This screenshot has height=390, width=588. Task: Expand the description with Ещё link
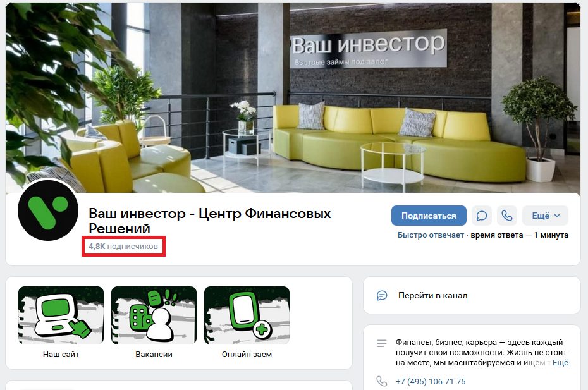click(560, 363)
